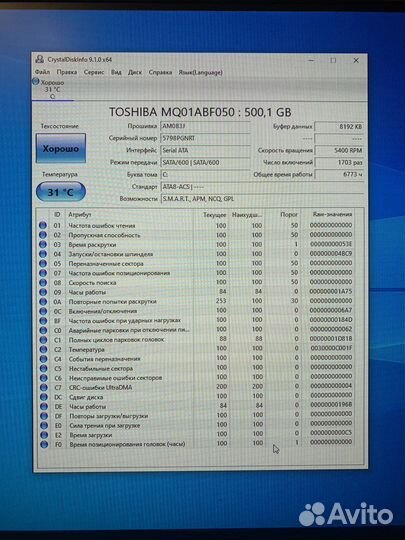This screenshot has height=540, width=405.
Task: Click the status icon for attribute C1
Action: tap(43, 340)
